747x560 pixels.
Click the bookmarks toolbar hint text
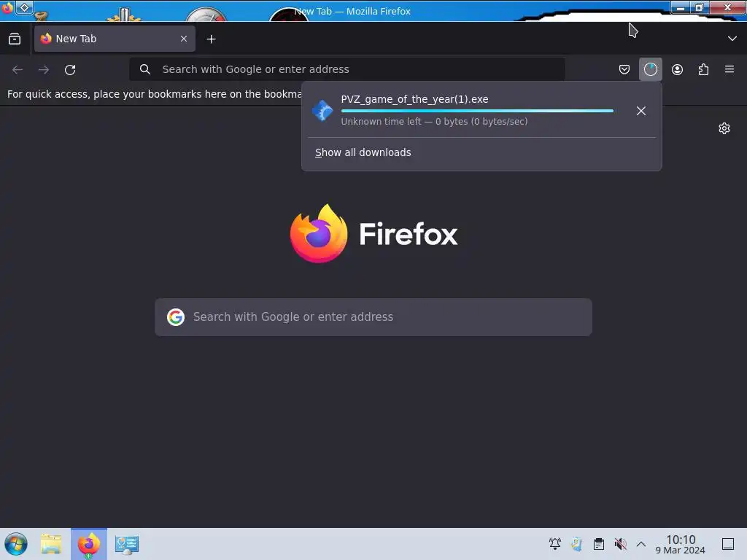tap(154, 94)
